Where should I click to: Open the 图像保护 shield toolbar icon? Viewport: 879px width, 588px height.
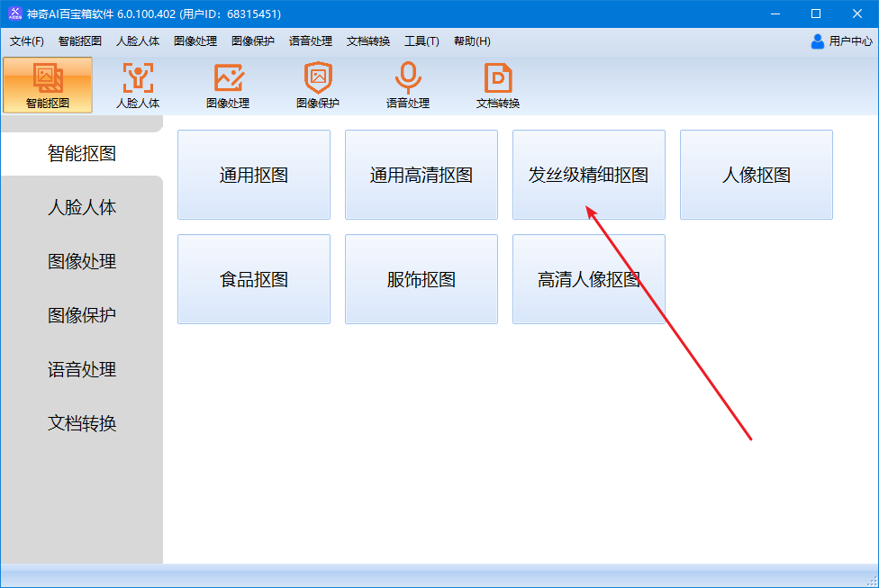[x=318, y=86]
